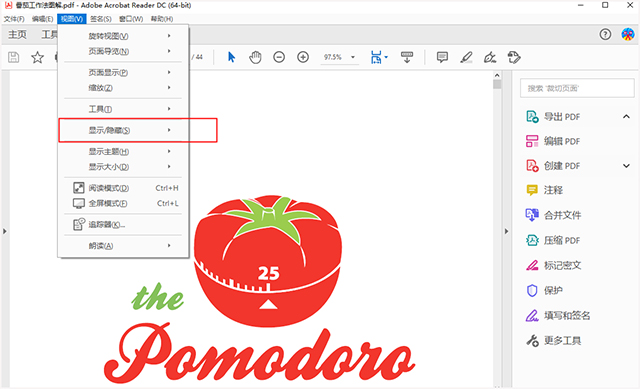Open the 缩放(Z) submenu
Image resolution: width=640 pixels, height=389 pixels.
(x=123, y=87)
